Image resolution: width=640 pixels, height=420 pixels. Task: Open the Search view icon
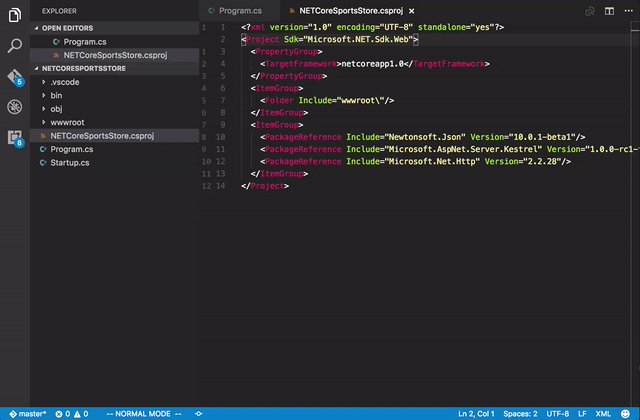click(15, 45)
